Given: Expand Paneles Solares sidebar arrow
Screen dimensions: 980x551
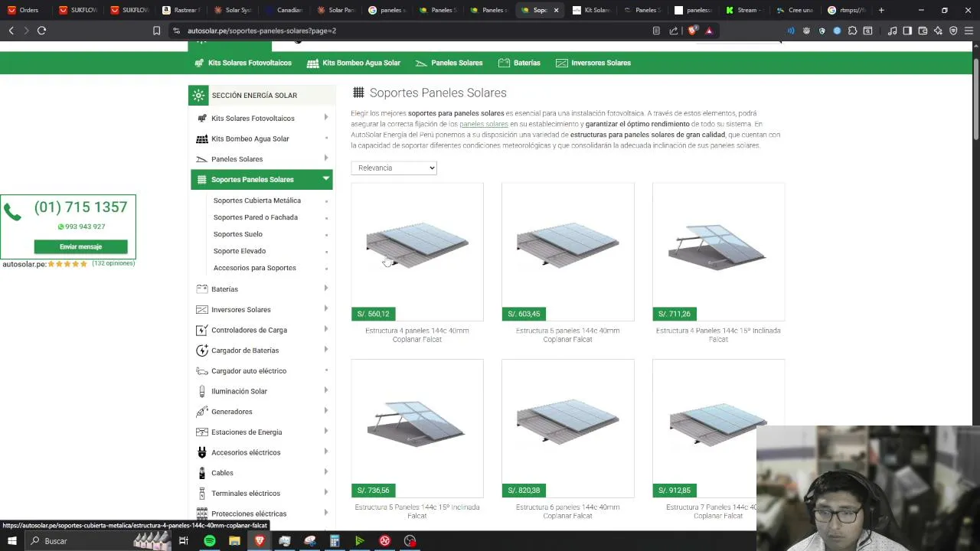Looking at the screenshot, I should click(326, 158).
